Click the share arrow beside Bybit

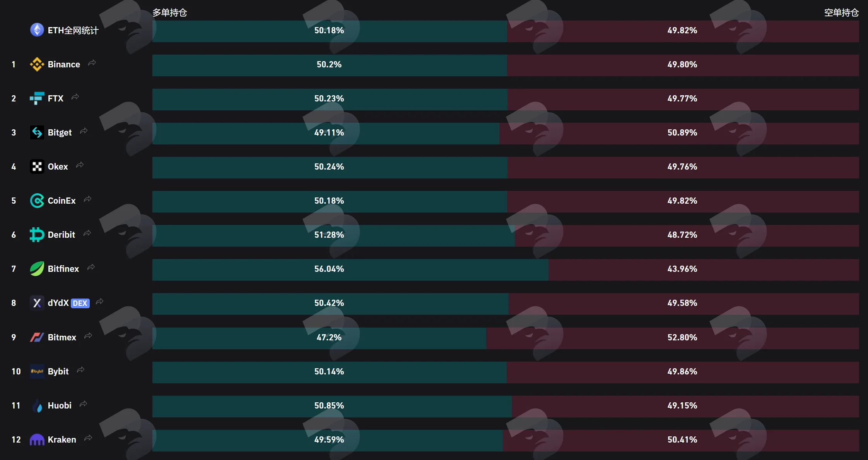[x=80, y=370]
